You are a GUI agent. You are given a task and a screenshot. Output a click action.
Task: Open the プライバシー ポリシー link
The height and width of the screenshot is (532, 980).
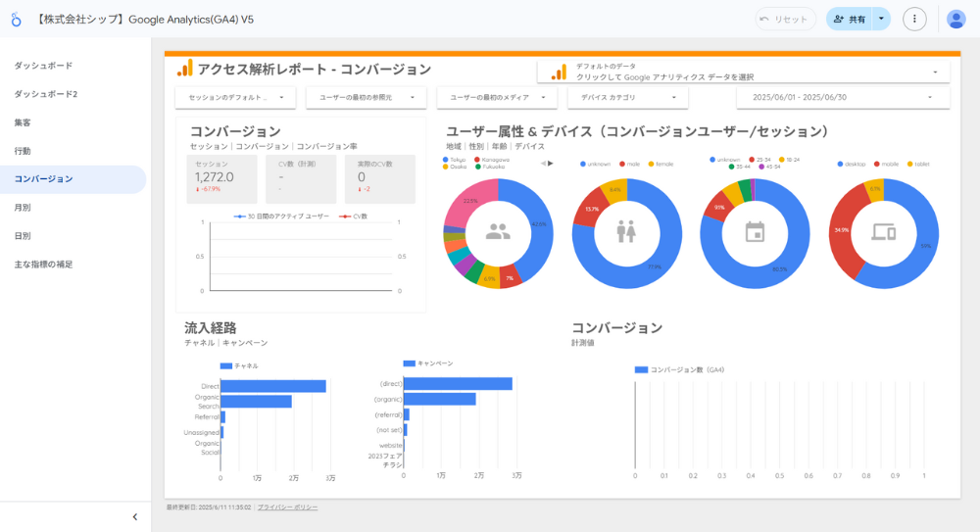287,507
